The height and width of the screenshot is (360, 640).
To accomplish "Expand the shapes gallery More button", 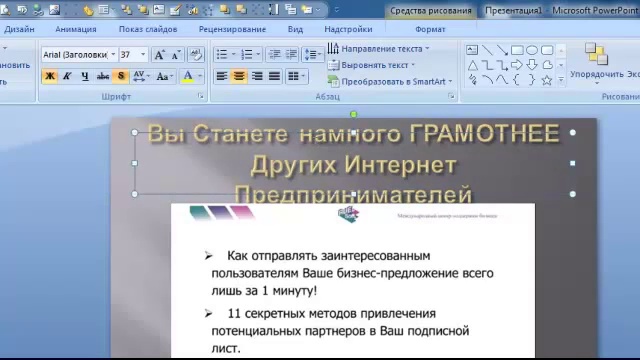I will (561, 80).
